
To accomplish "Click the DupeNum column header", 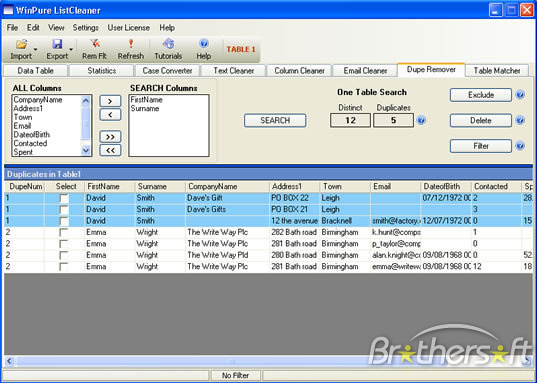I will click(25, 186).
